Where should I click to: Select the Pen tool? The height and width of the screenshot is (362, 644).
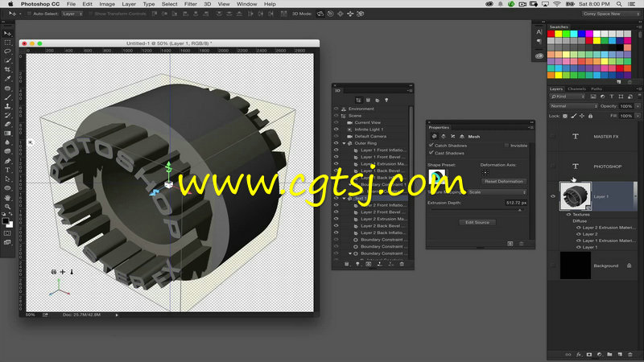click(7, 161)
